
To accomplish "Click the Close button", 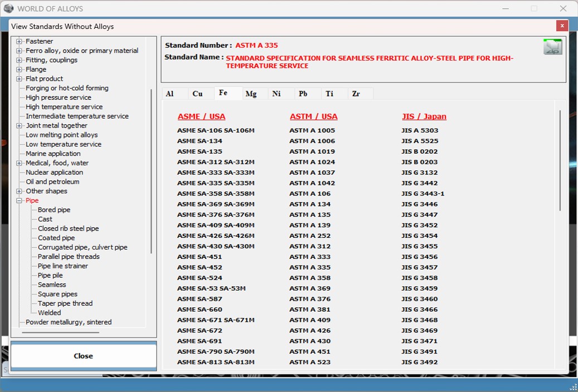I will (84, 356).
